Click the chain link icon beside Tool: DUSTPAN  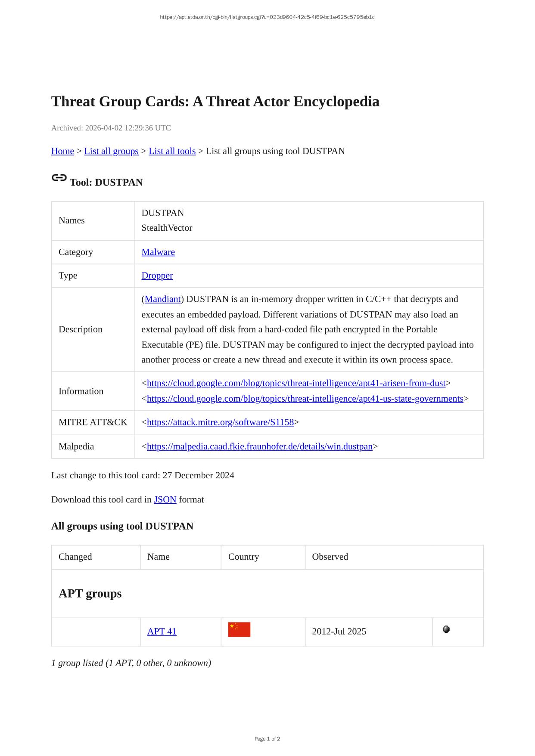(59, 178)
